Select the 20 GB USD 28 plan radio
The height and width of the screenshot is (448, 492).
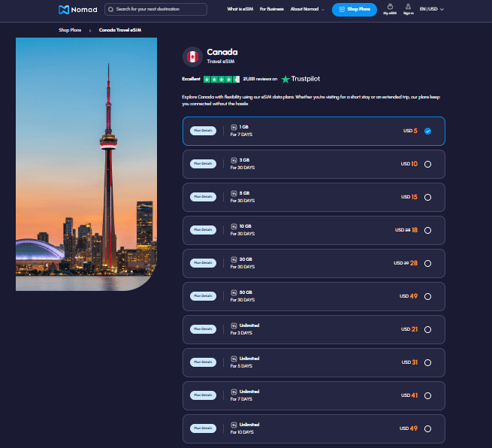(427, 263)
